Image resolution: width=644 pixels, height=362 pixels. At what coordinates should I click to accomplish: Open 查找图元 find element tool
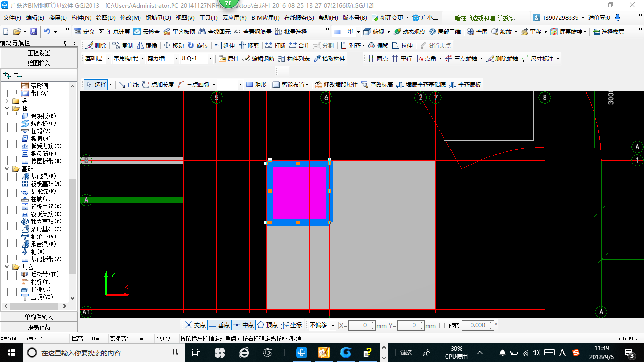215,32
